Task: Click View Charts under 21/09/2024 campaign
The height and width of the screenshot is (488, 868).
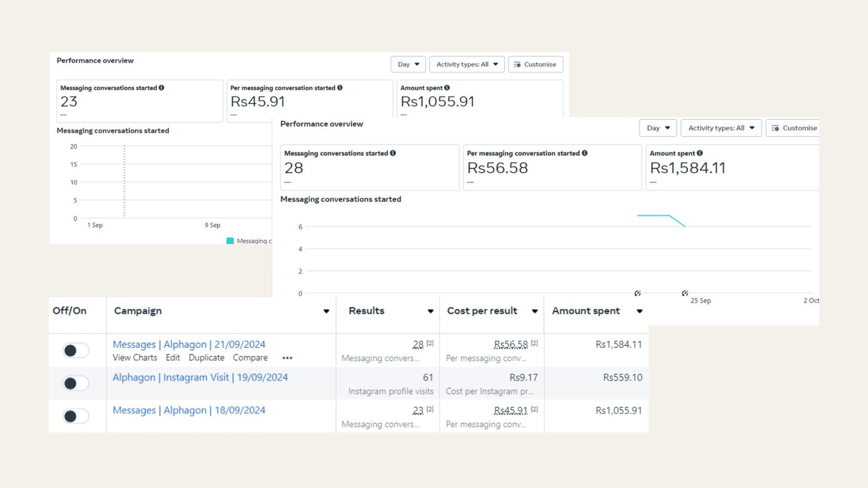Action: pos(135,358)
